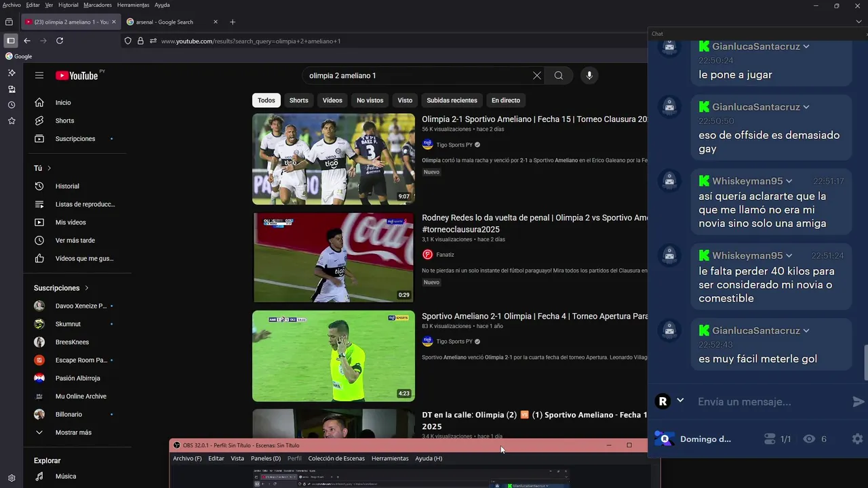Open the Herramientas browser menu

(x=133, y=5)
